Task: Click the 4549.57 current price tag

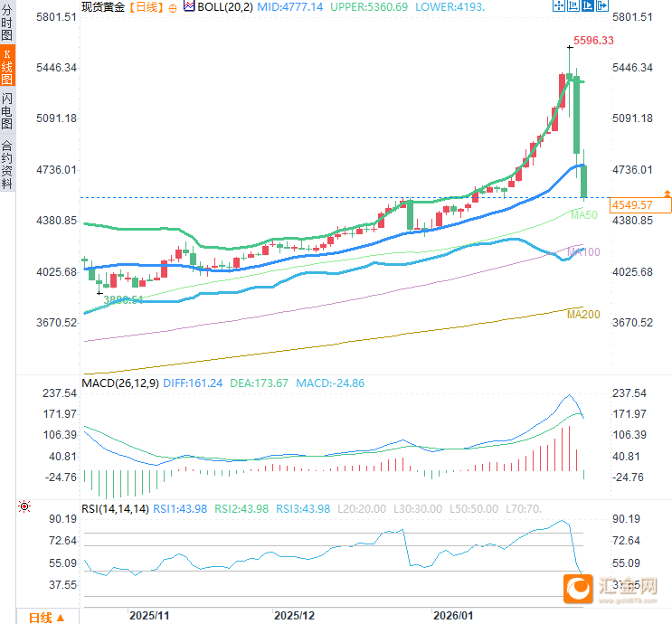Action: point(641,205)
